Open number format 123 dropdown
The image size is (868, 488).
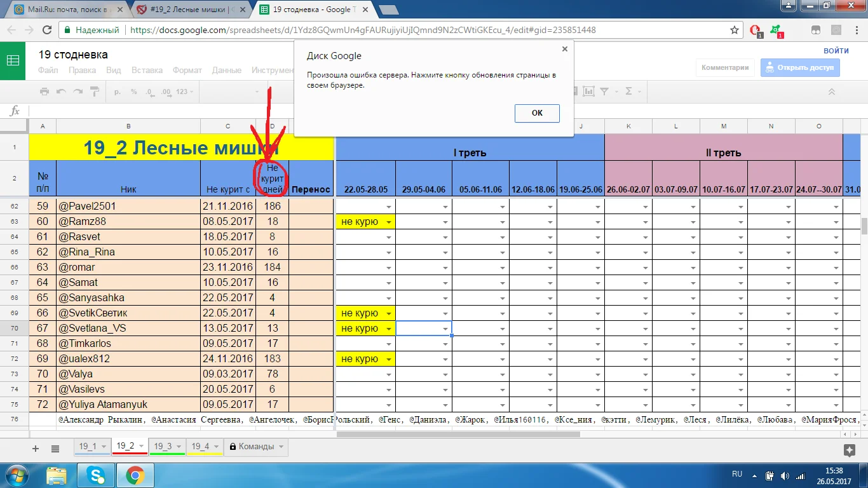click(185, 91)
